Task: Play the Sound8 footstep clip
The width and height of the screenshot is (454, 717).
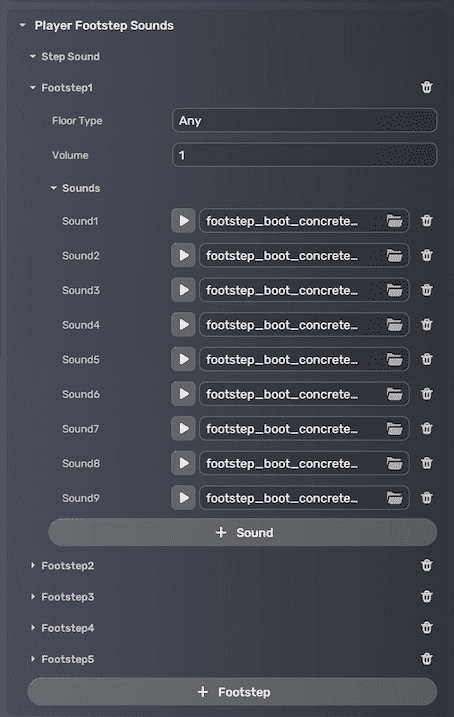Action: [x=183, y=463]
